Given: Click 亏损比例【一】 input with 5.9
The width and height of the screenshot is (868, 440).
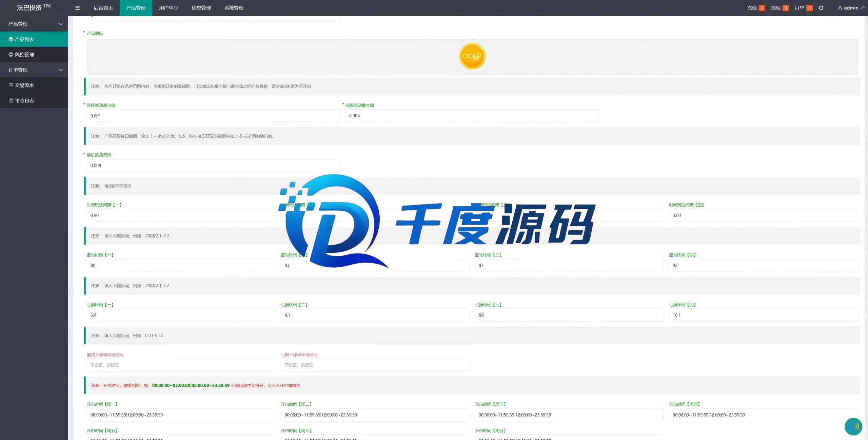Looking at the screenshot, I should 181,315.
